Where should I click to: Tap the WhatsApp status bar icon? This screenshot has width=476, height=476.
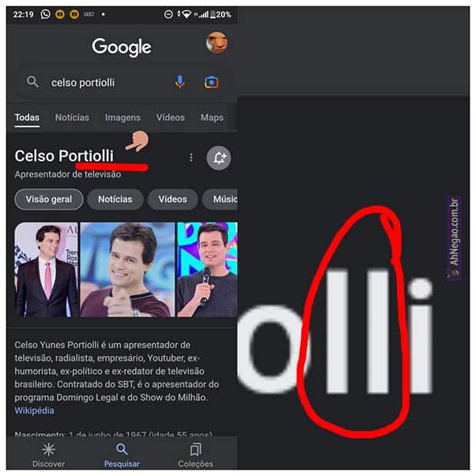pos(45,15)
